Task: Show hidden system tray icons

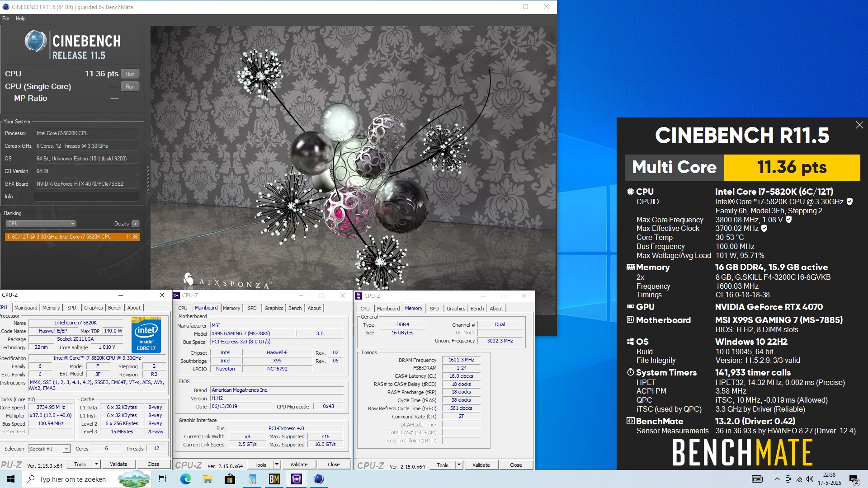Action: (x=777, y=479)
